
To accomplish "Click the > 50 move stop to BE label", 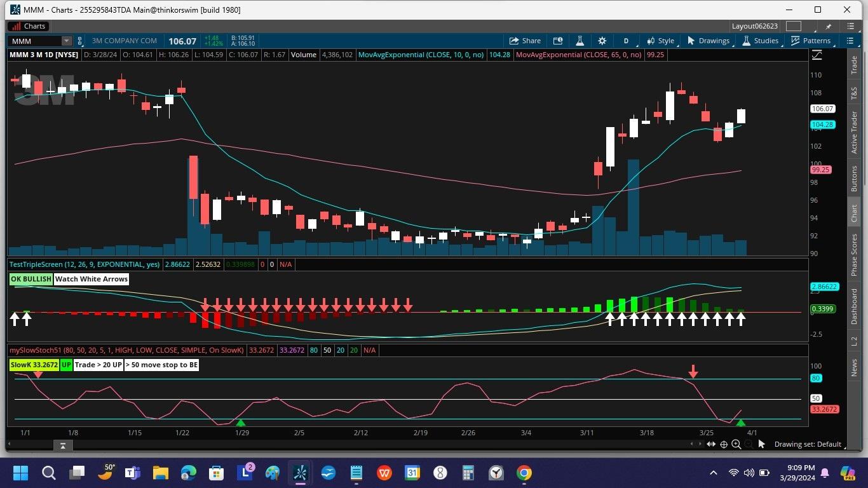I will pyautogui.click(x=161, y=365).
